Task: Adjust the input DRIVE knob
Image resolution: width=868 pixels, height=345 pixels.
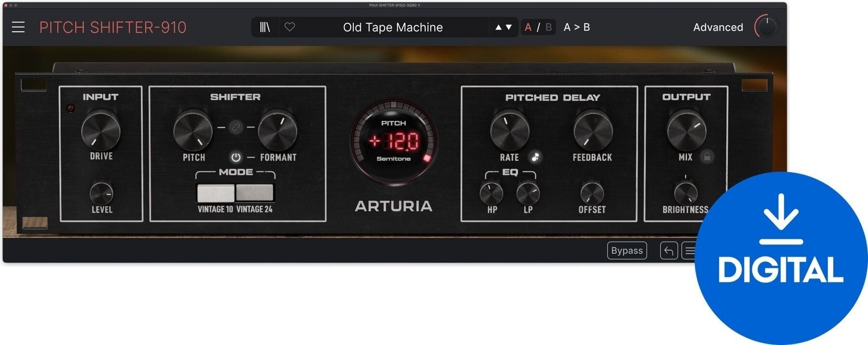Action: click(x=101, y=130)
